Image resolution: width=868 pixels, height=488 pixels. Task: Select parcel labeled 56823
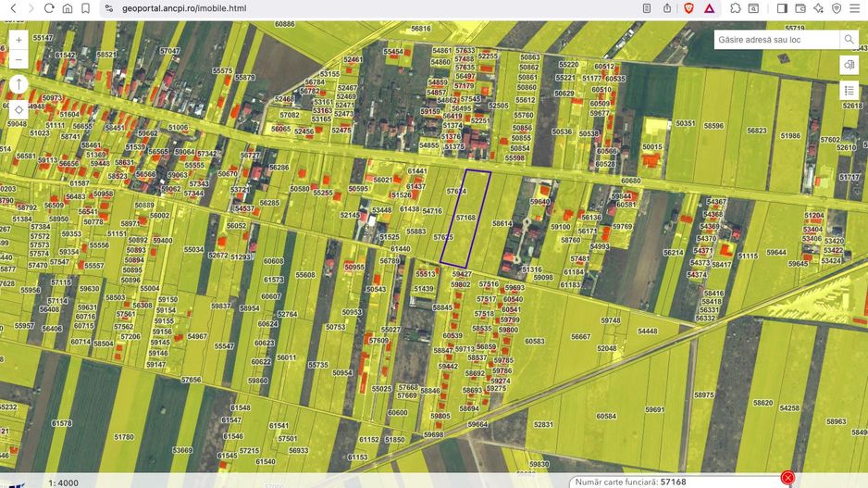757,131
